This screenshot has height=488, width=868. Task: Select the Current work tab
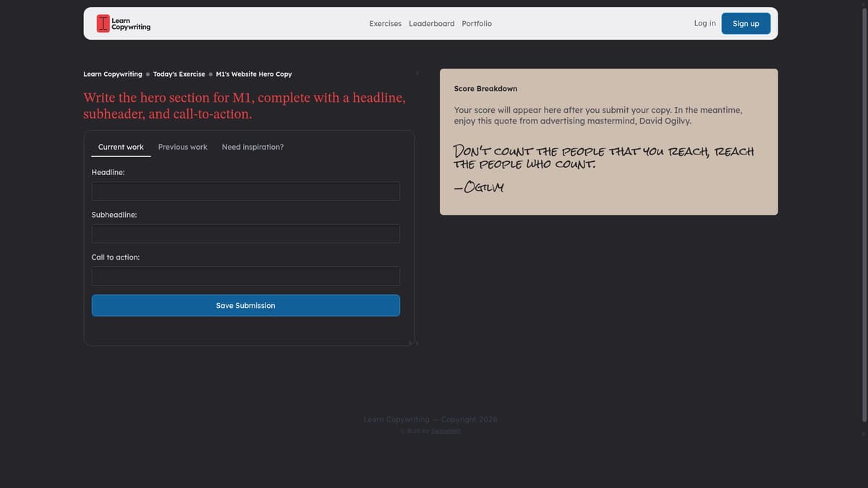tap(120, 147)
